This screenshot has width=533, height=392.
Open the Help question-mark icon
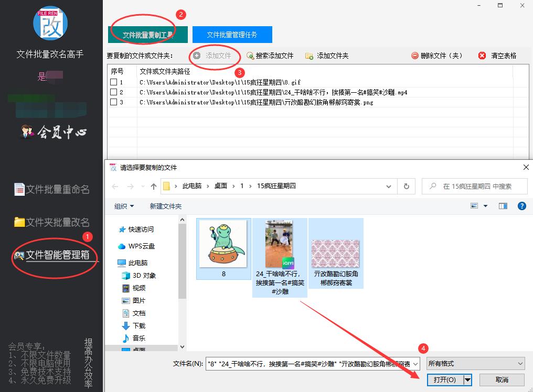pos(521,205)
